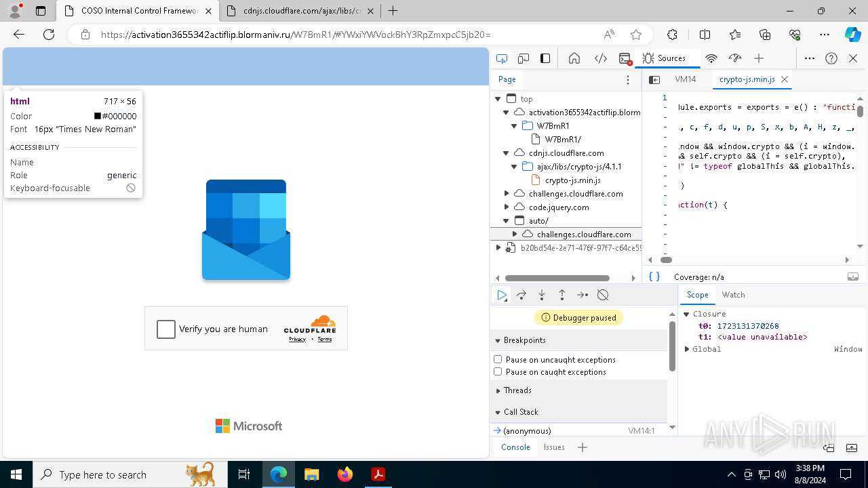Close the crypto-js.min.js editor tab
Screen dimensions: 868x488
pos(785,79)
